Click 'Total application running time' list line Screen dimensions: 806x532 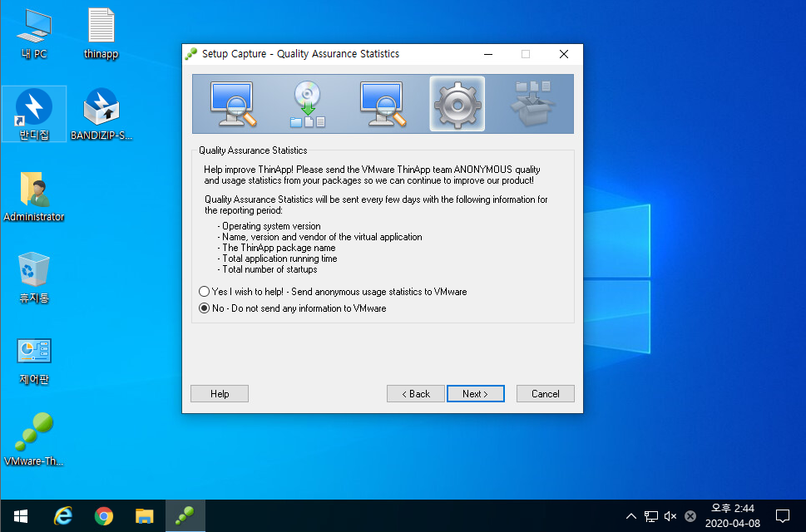pos(277,259)
